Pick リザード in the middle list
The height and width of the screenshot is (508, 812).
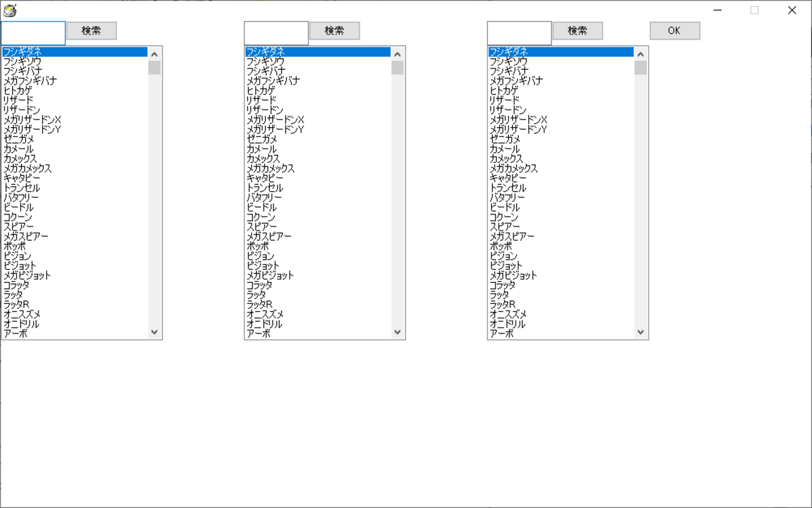tap(317, 100)
